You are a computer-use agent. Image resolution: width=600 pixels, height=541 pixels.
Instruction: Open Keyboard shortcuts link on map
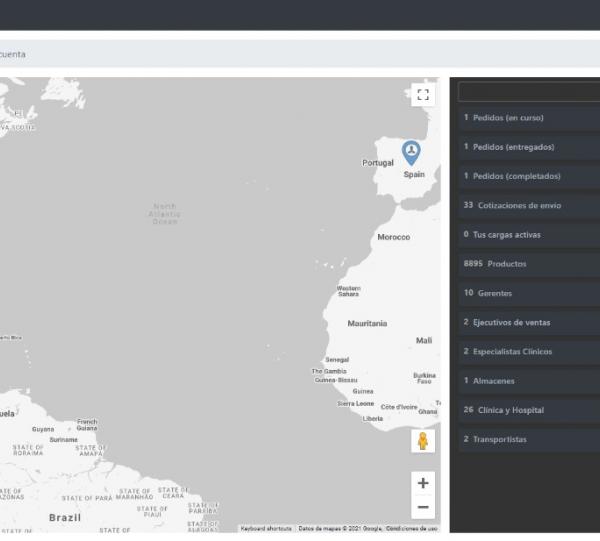pyautogui.click(x=267, y=528)
